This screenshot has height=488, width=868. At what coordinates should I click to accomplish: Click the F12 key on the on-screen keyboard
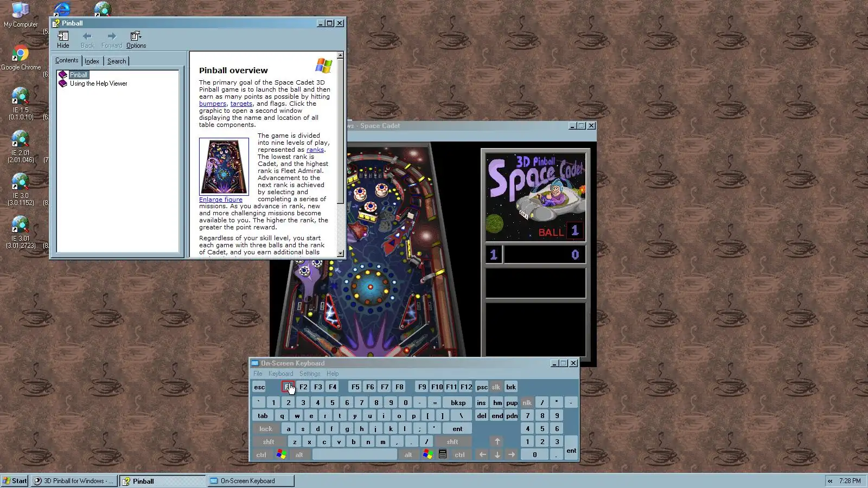(x=466, y=387)
